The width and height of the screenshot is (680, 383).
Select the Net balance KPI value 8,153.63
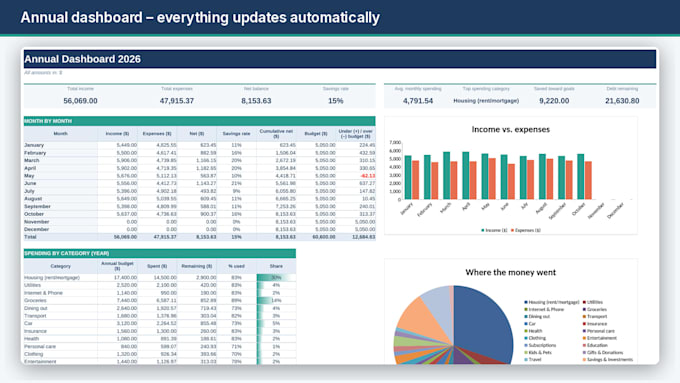point(256,101)
